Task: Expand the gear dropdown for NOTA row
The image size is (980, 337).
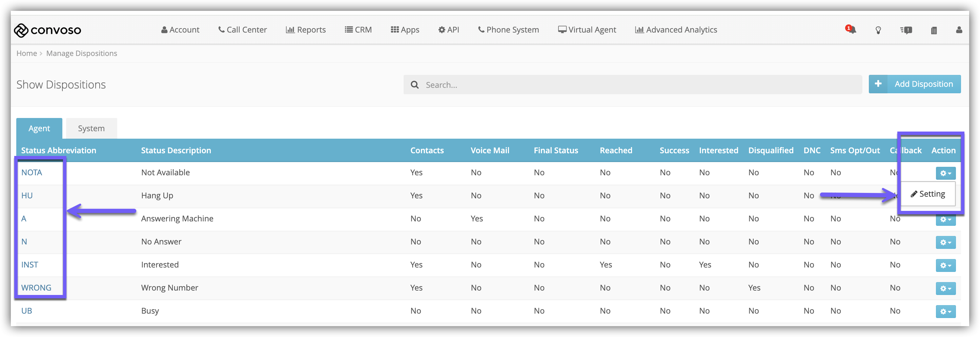Action: point(945,173)
